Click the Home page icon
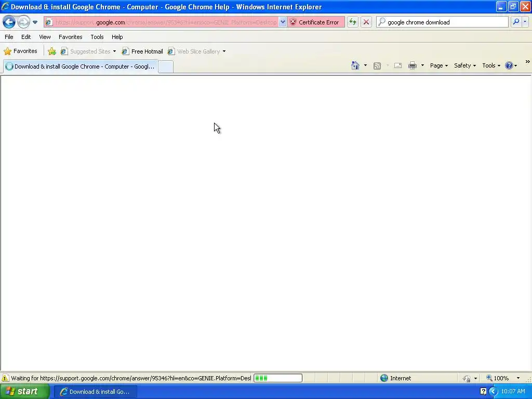The height and width of the screenshot is (399, 532). (355, 65)
